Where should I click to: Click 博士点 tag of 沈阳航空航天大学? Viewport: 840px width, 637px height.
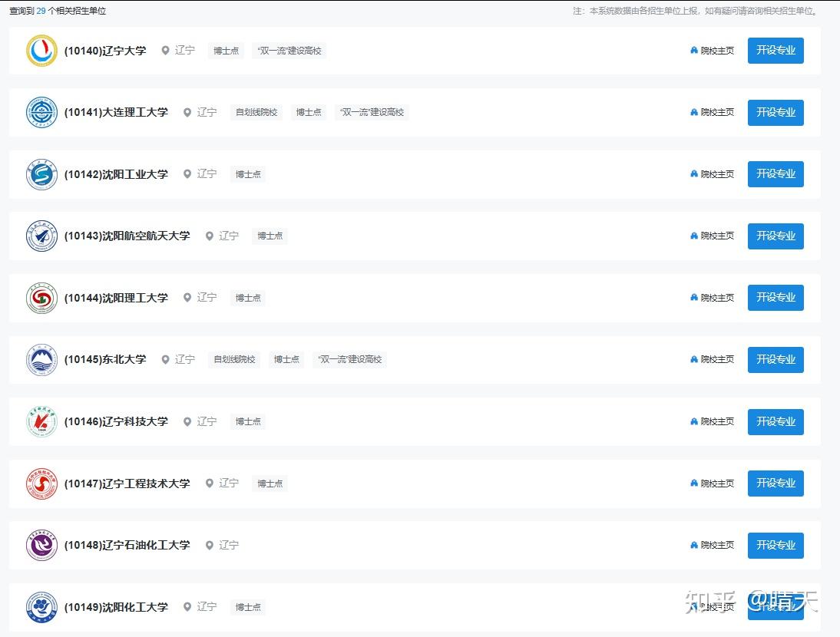[270, 236]
